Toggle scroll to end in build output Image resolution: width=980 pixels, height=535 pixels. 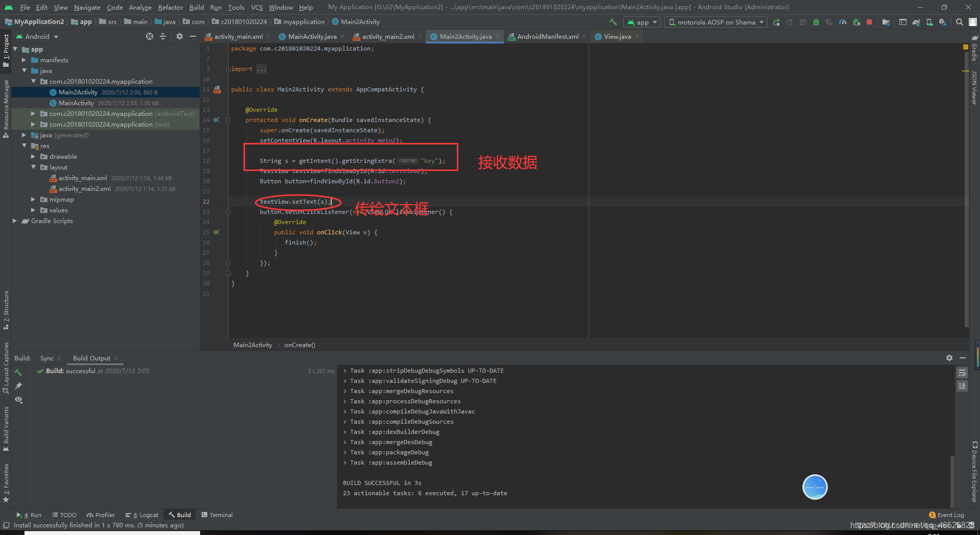tap(962, 386)
